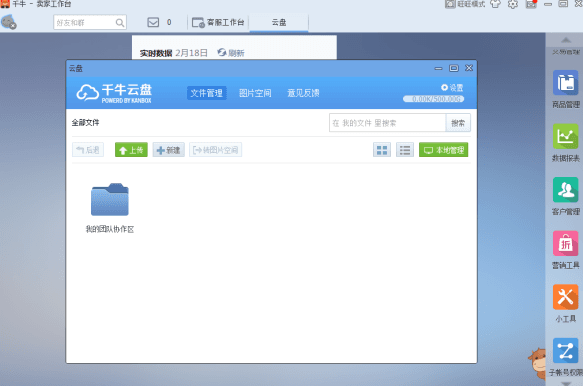
Task: Open the 子帐号权限 sidebar icon
Action: 565,350
